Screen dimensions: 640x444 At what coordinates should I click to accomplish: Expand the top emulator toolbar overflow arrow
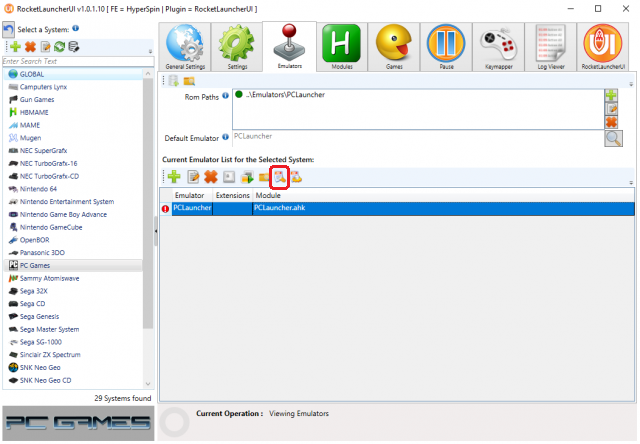tap(631, 84)
